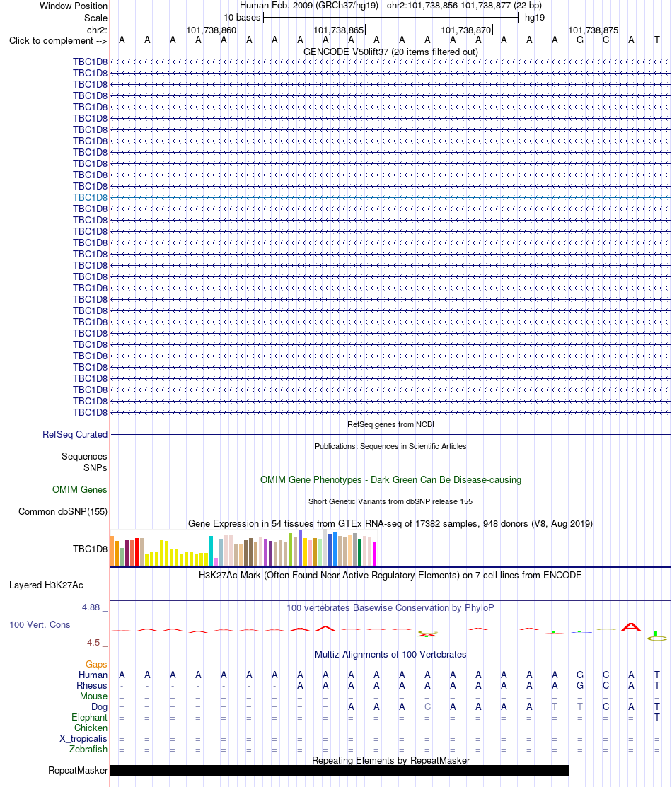Click the 'chr2:' ruler label
The height and width of the screenshot is (787, 672).
pos(97,30)
